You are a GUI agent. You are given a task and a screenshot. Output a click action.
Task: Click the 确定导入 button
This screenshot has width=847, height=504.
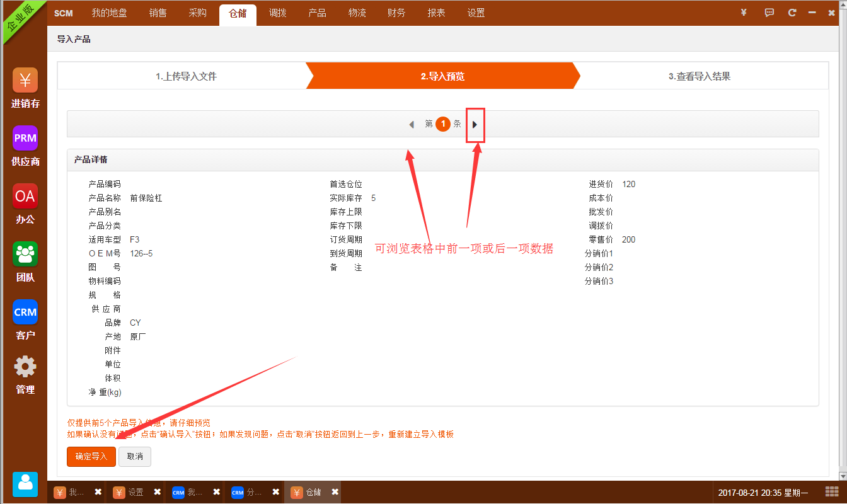91,457
